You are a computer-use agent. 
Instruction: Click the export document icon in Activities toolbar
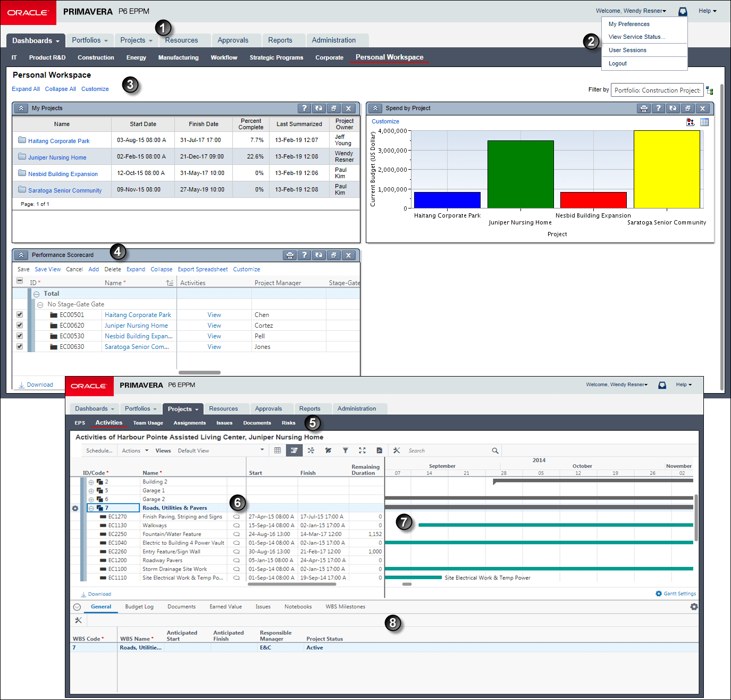(x=379, y=451)
